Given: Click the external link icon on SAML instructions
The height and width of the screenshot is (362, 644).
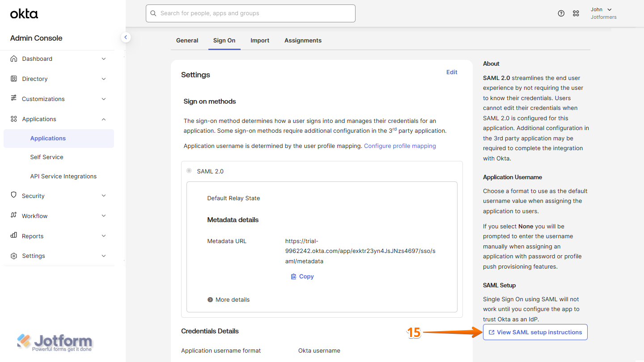Looking at the screenshot, I should [491, 333].
